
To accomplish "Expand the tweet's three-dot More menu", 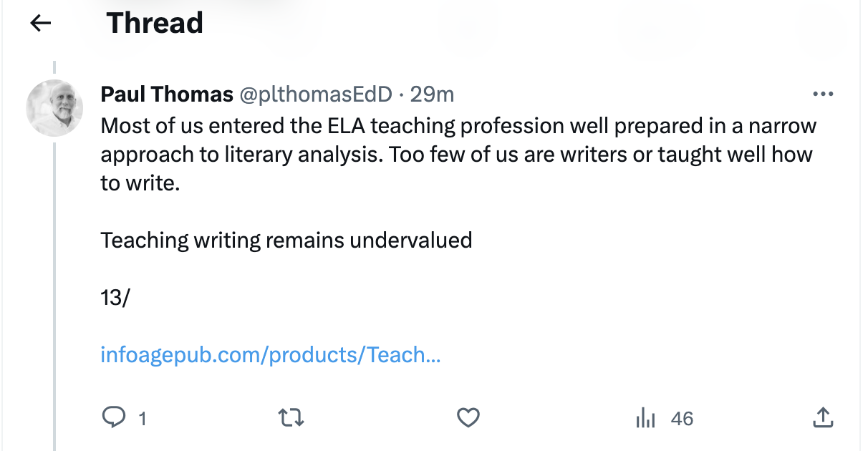I will (823, 94).
